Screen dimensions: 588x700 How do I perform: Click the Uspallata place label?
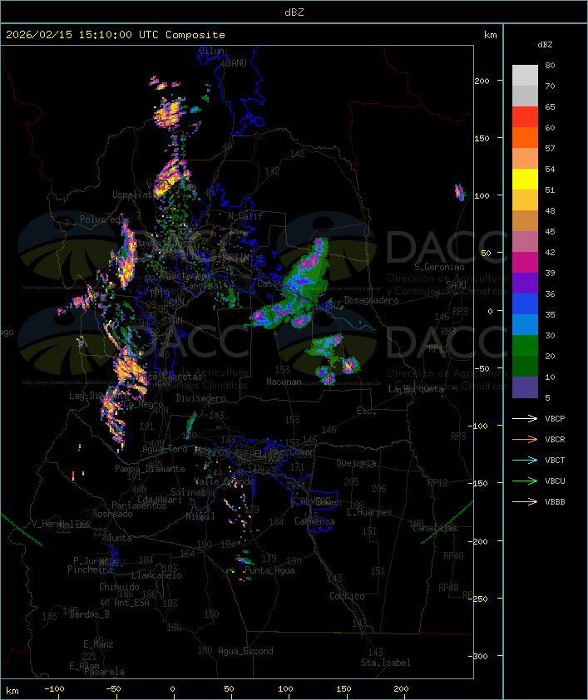[x=135, y=195]
